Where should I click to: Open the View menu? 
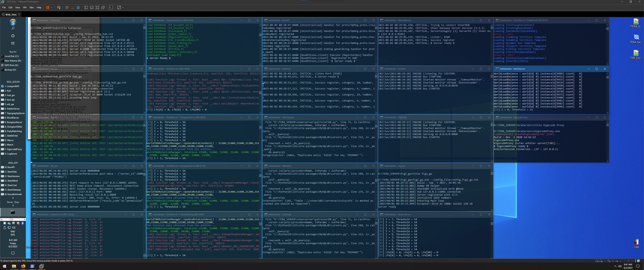coord(18,7)
